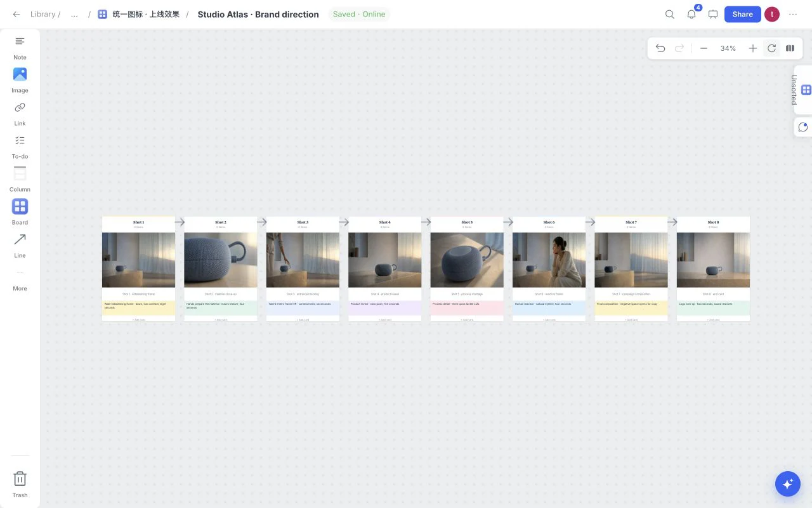Open notifications bell with 4 badge
This screenshot has height=508, width=812.
(691, 14)
